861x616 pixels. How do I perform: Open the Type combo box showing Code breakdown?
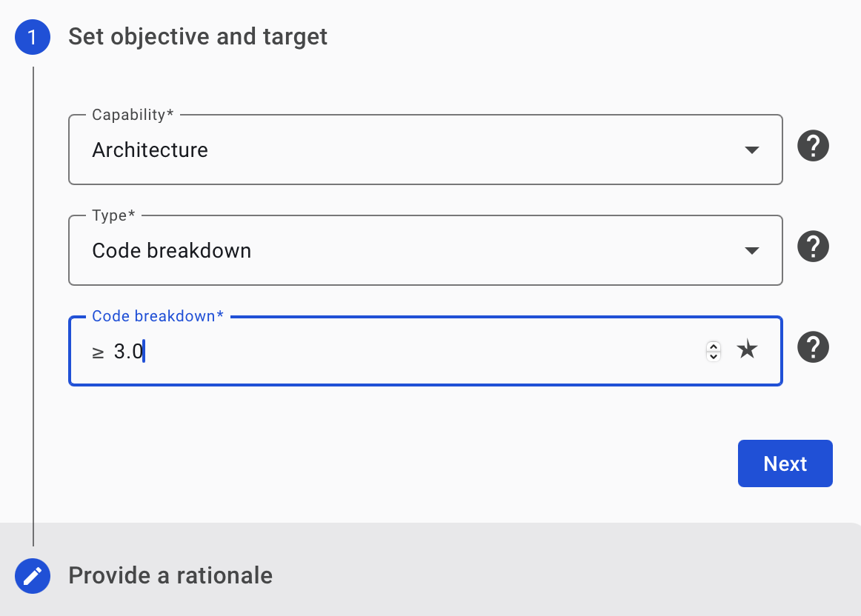tap(425, 250)
